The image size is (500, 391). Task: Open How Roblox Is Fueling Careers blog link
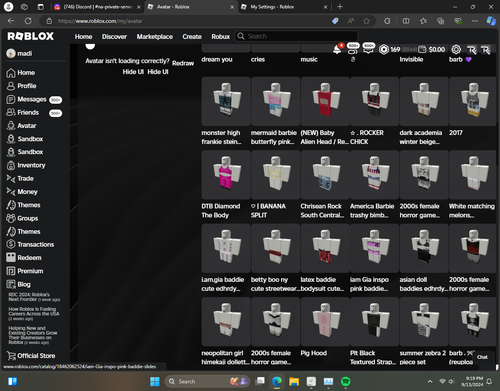34,314
